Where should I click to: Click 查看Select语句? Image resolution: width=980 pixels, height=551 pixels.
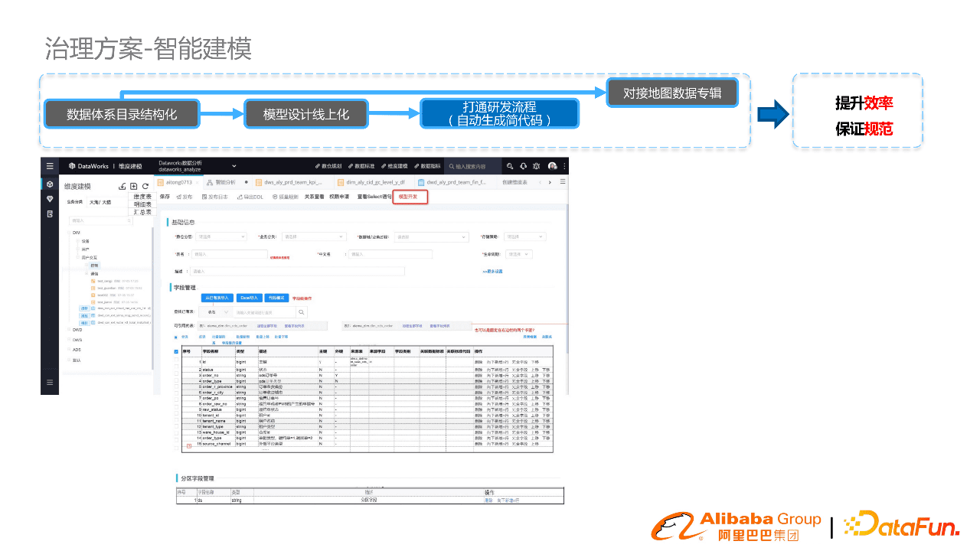(x=374, y=197)
